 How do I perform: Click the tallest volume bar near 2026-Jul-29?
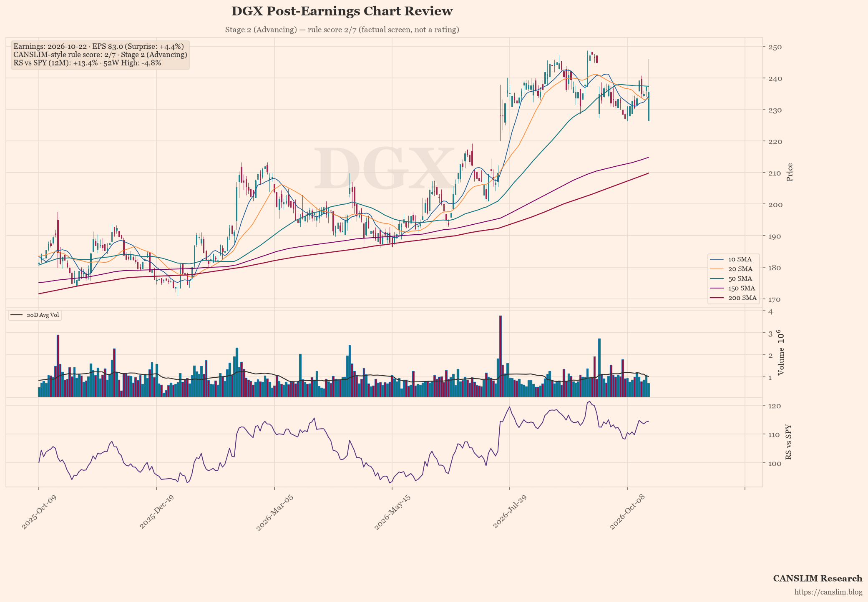coord(501,356)
